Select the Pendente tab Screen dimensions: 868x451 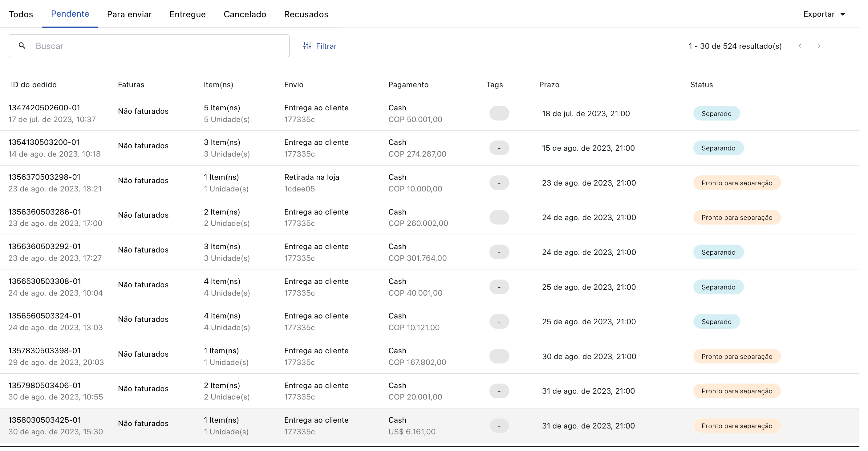point(70,14)
